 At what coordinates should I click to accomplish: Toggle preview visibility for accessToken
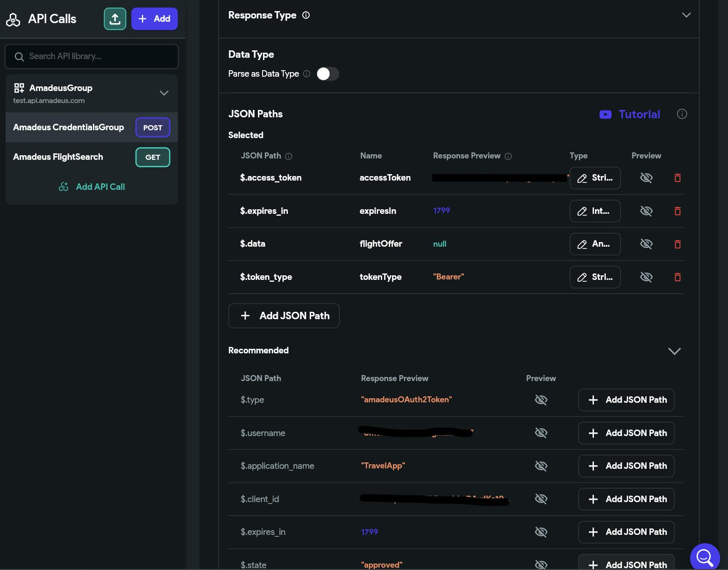click(646, 178)
